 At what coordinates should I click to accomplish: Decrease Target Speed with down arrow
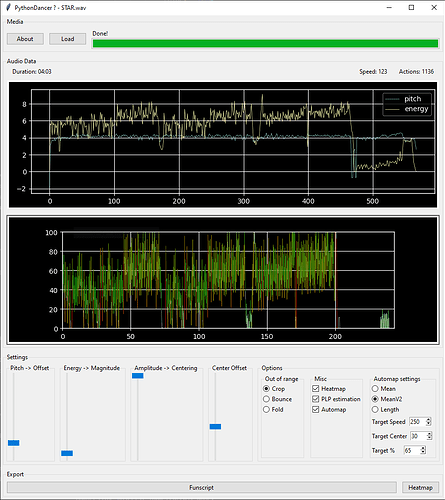pos(429,424)
